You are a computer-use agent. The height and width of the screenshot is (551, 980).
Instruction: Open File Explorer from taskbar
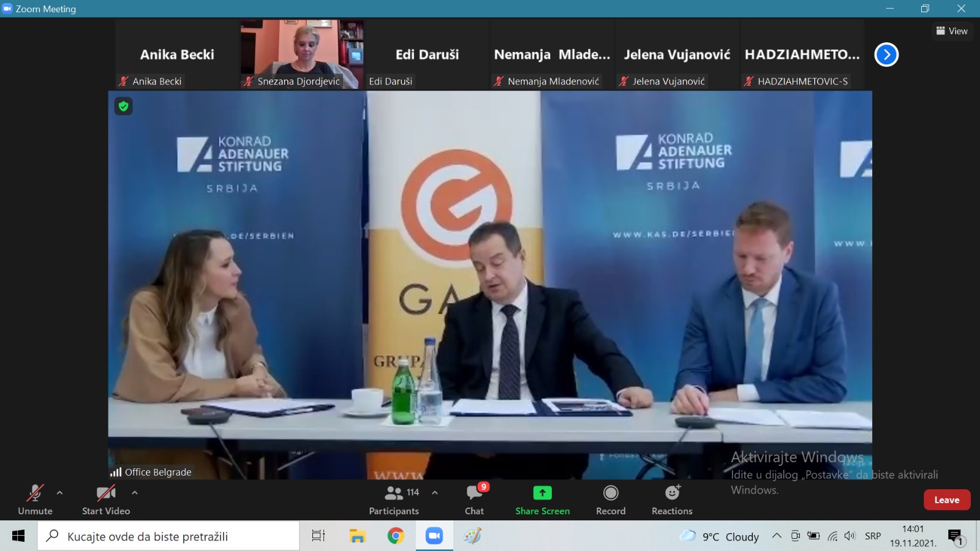click(x=357, y=536)
